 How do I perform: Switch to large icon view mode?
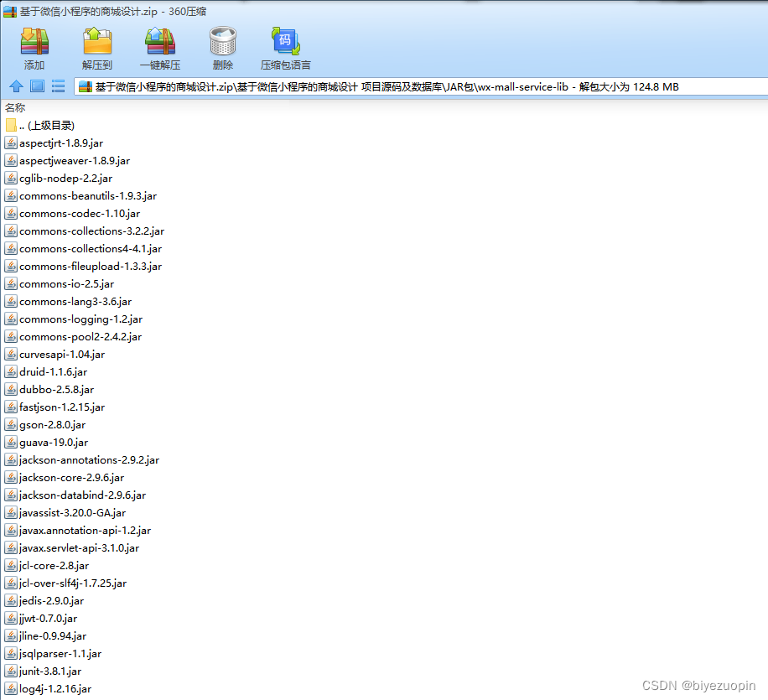tap(37, 86)
